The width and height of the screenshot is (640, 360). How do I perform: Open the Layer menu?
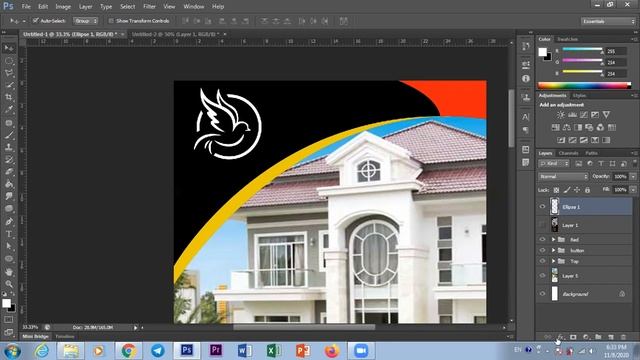coord(85,7)
